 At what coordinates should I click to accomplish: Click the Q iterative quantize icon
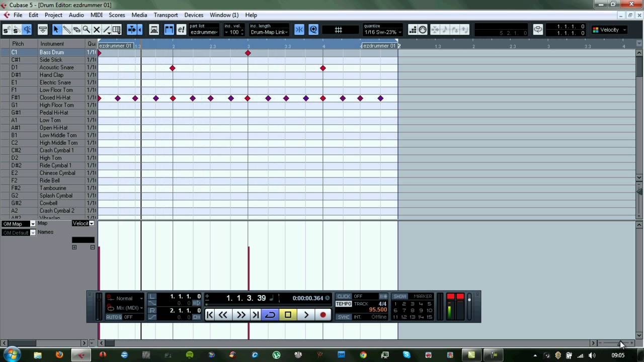[313, 30]
